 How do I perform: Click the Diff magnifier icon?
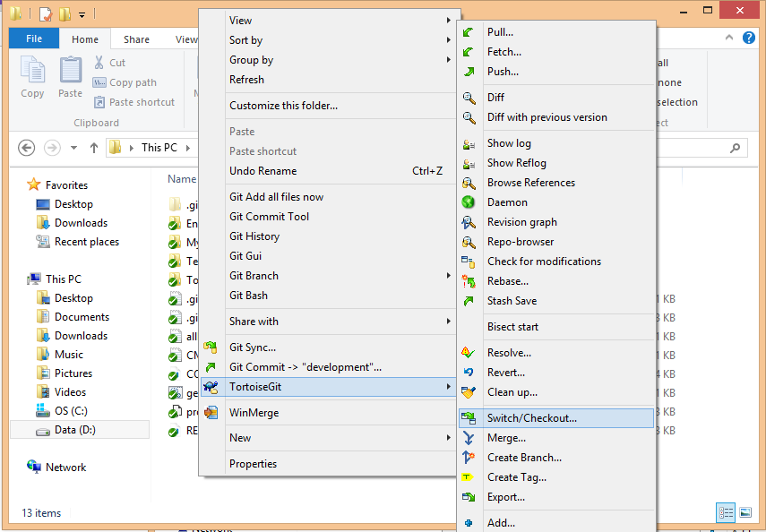click(469, 98)
